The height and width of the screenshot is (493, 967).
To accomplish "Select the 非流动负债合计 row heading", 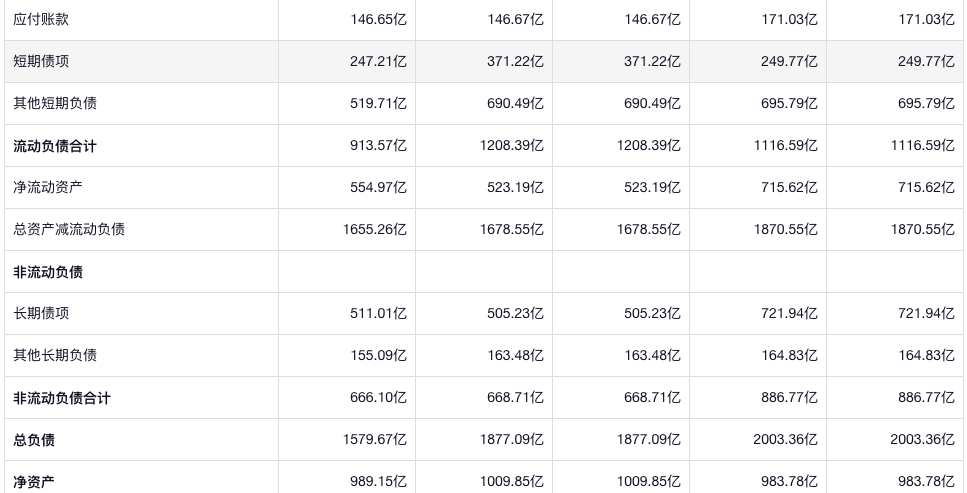I will (x=62, y=398).
